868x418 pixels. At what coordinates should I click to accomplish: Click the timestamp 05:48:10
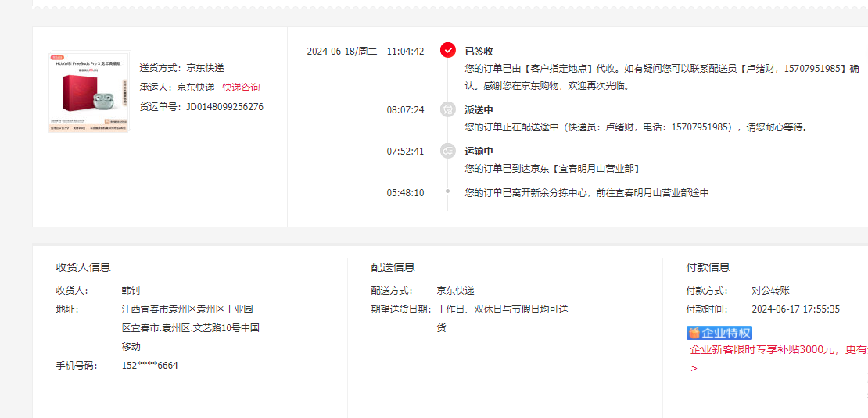[x=405, y=192]
